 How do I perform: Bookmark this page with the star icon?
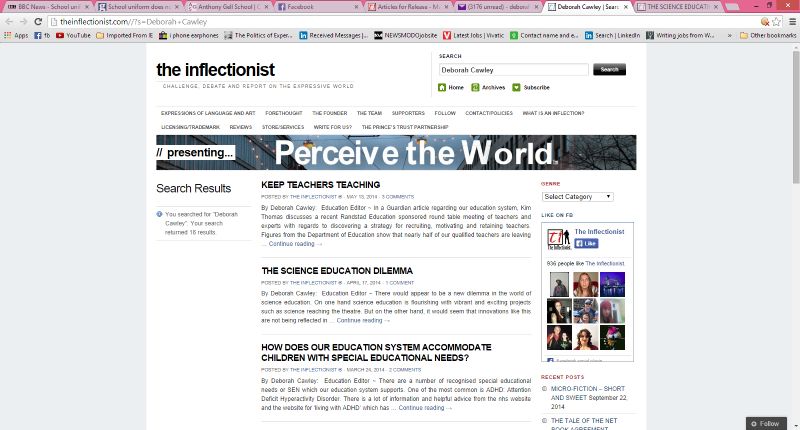776,22
